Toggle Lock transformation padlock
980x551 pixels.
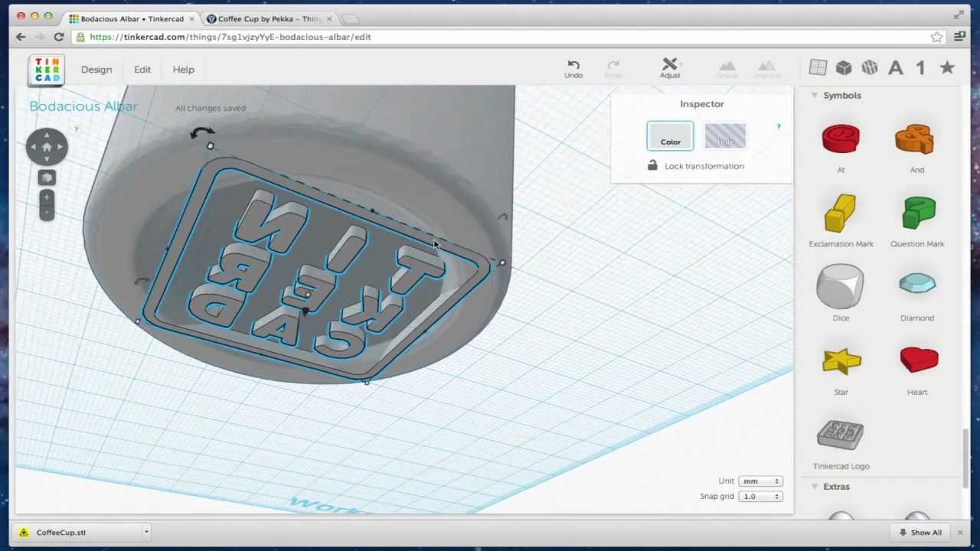[x=652, y=165]
